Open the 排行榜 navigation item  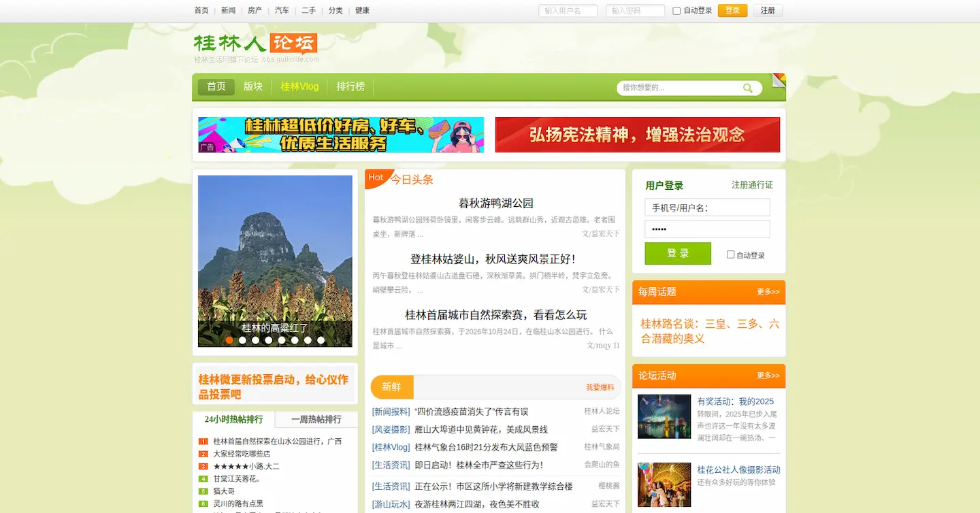(350, 86)
